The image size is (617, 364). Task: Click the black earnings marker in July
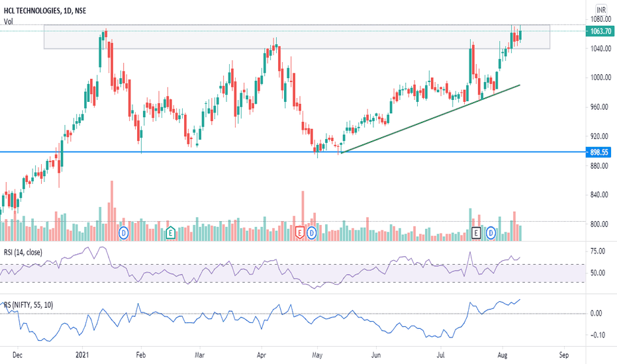[476, 234]
